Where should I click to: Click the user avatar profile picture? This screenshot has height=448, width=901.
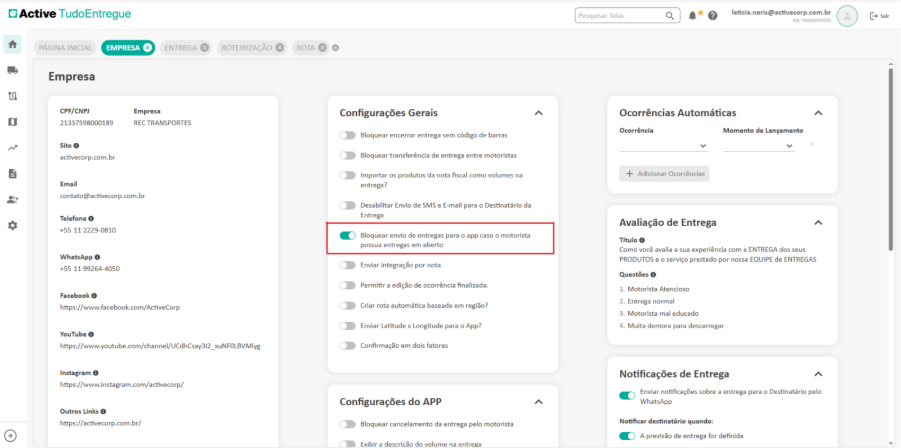(847, 16)
